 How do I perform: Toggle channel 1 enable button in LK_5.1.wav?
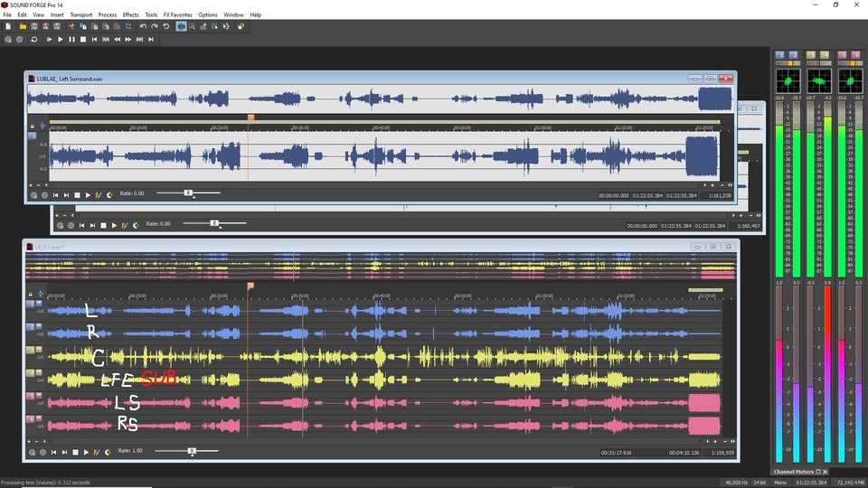coord(31,304)
